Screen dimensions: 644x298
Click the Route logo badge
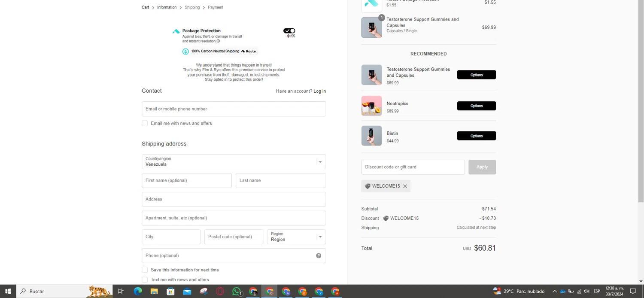point(248,51)
